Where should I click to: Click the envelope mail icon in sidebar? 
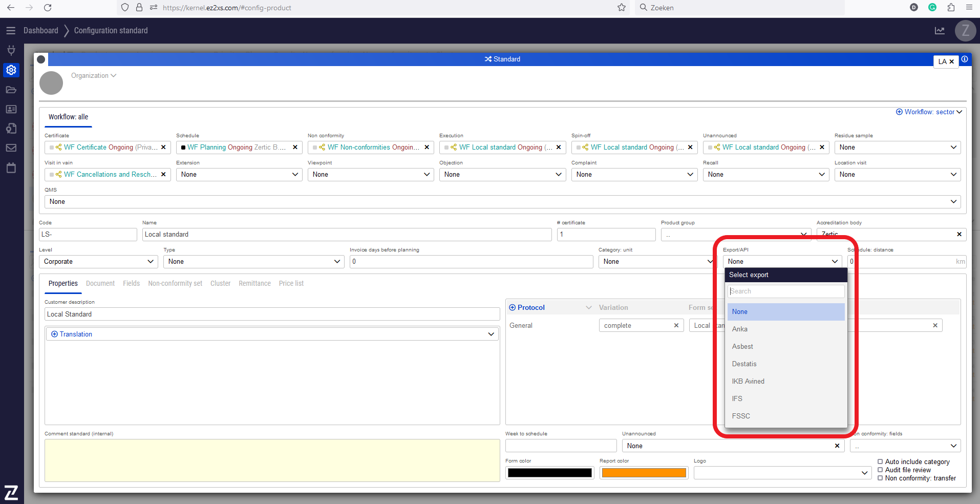click(x=11, y=148)
